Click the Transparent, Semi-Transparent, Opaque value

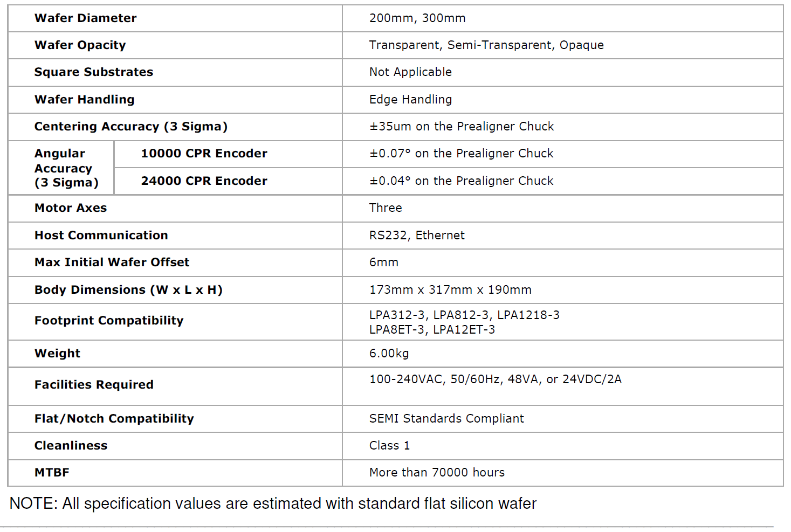pos(486,45)
